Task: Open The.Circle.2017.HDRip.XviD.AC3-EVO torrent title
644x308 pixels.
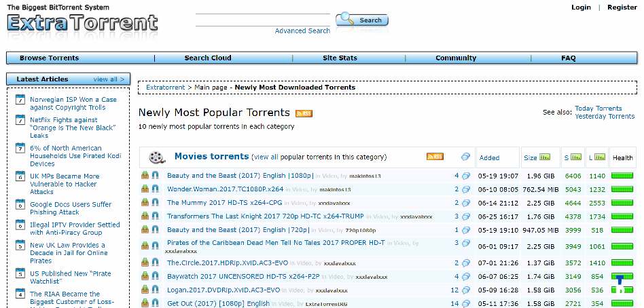Action: [x=228, y=263]
